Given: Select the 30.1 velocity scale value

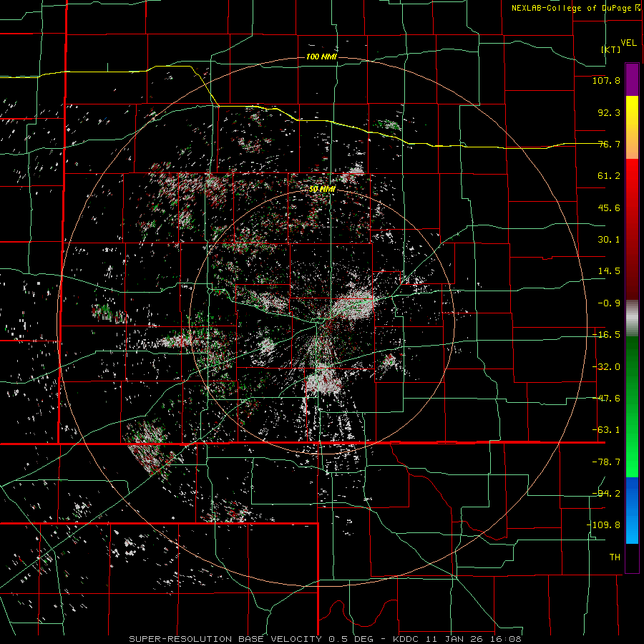Looking at the screenshot, I should point(609,240).
